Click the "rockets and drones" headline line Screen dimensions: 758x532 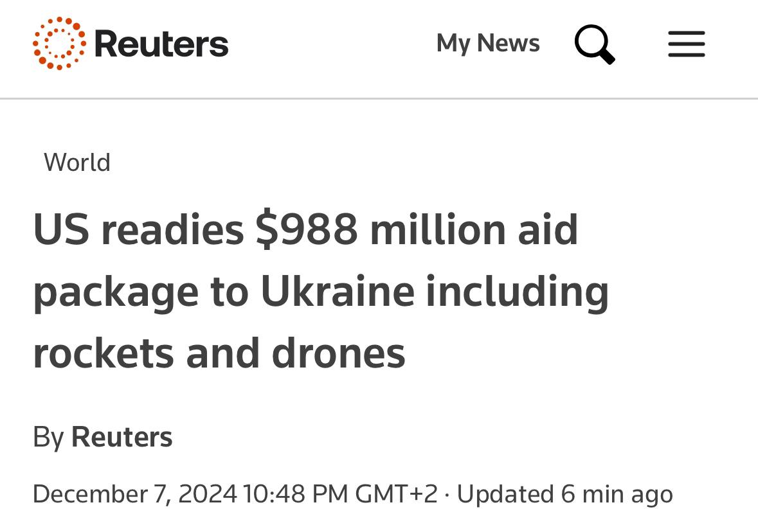click(x=219, y=353)
